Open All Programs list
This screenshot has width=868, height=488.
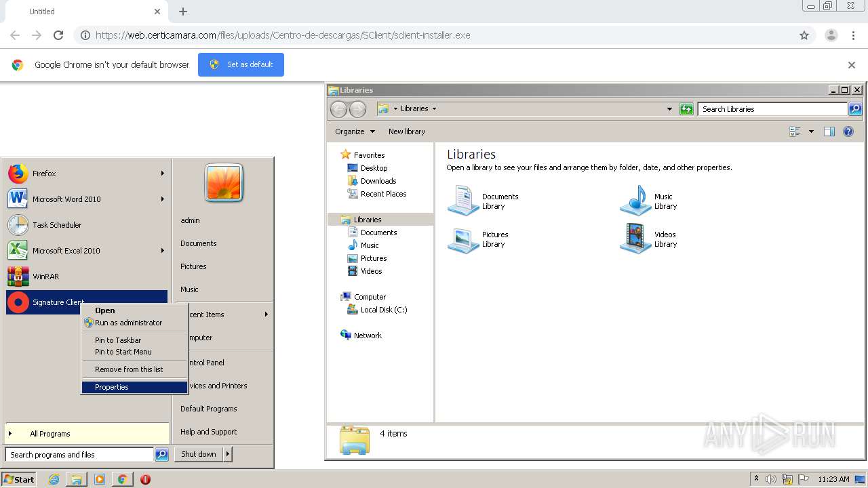(x=87, y=434)
